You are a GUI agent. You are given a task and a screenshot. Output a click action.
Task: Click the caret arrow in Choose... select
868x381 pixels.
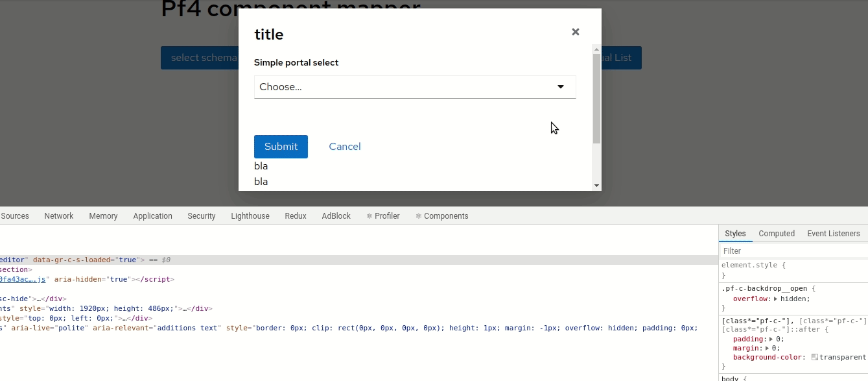tap(561, 87)
